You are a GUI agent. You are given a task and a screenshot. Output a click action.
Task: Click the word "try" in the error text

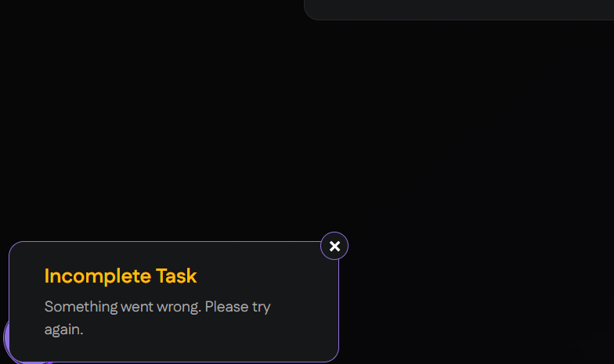(262, 306)
